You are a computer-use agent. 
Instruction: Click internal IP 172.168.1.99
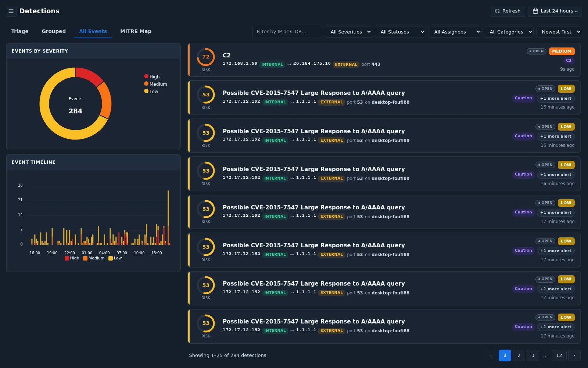[240, 64]
